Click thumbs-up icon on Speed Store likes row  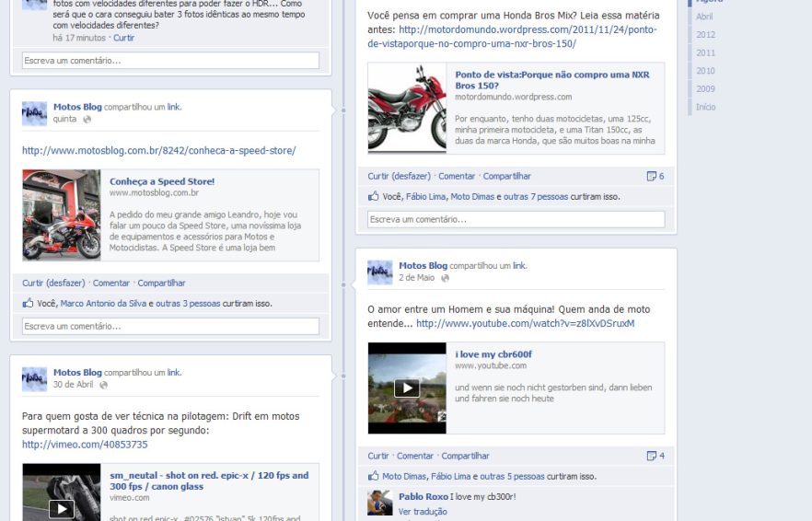click(28, 303)
